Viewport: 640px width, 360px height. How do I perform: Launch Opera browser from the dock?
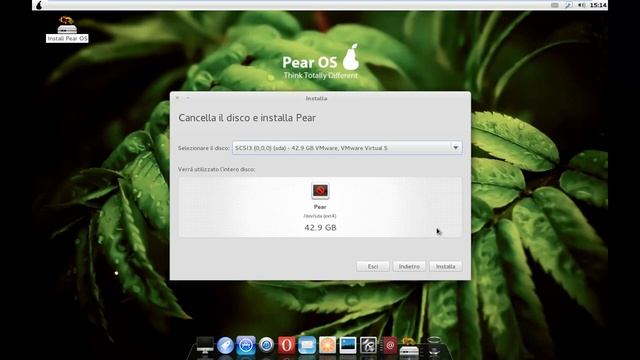coord(287,345)
